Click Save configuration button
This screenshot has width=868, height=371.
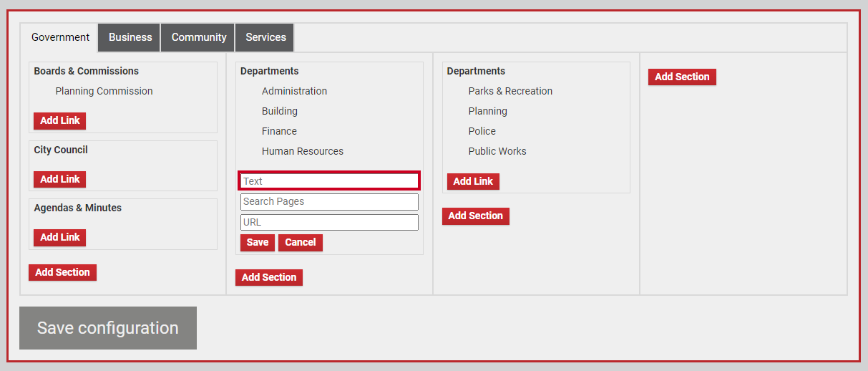(x=108, y=328)
